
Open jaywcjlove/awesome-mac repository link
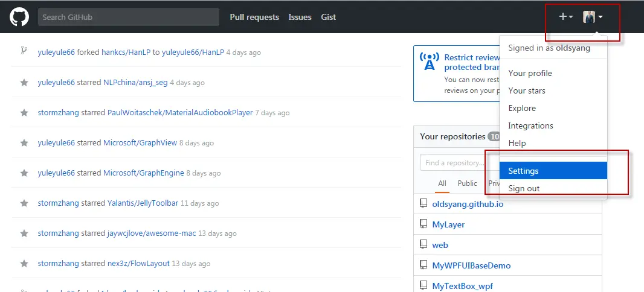click(152, 233)
